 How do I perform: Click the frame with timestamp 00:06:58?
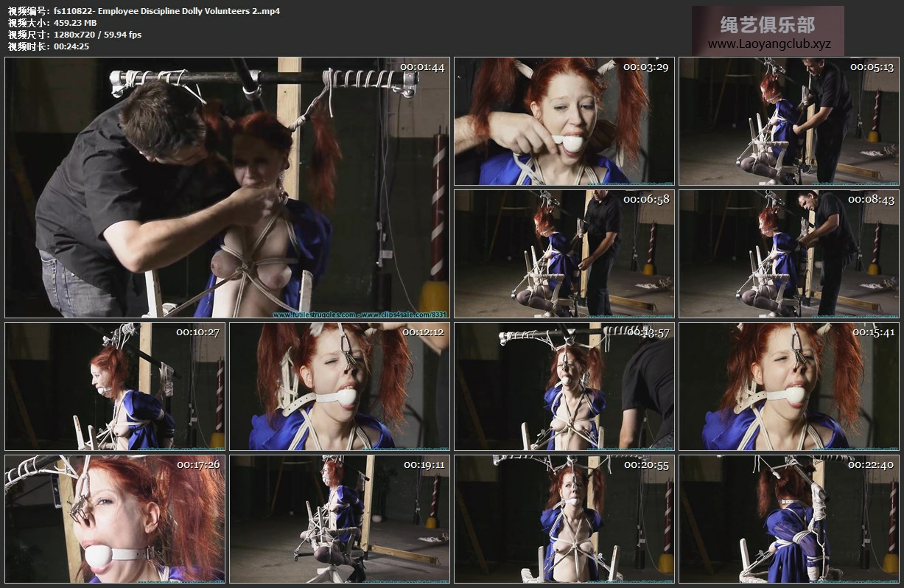(564, 253)
